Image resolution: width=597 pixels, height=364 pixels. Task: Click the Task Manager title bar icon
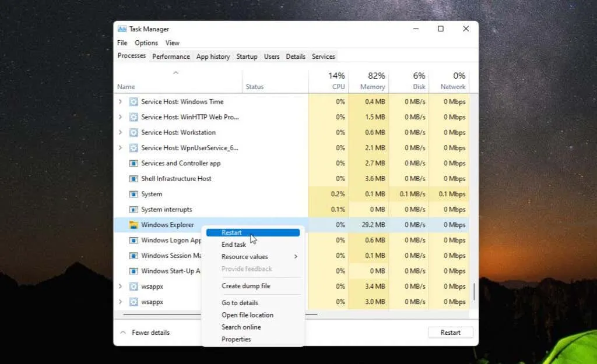coord(122,29)
